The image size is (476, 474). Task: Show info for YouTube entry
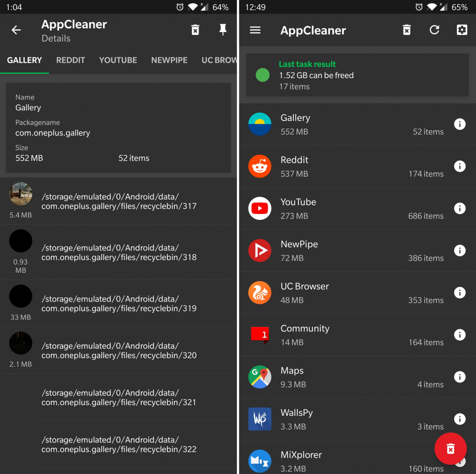click(460, 208)
